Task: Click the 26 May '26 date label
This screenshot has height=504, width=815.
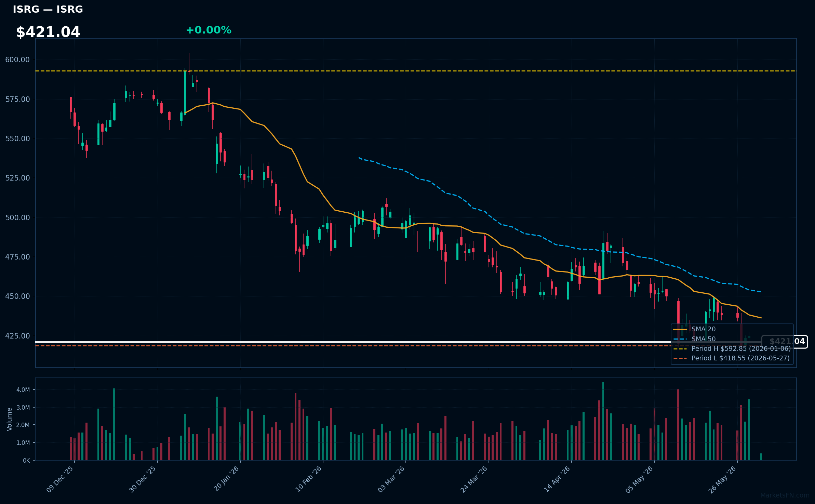Action: coord(722,479)
